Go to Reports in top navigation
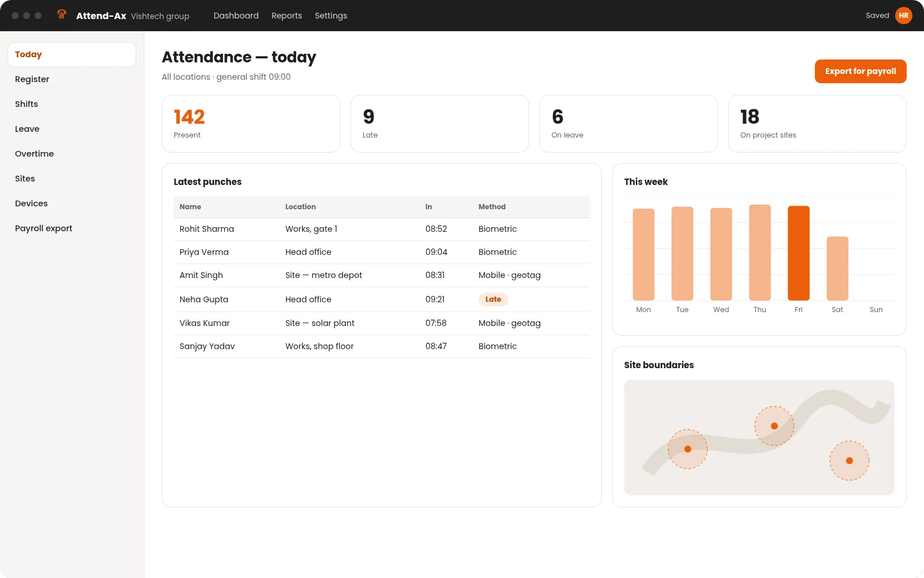This screenshot has height=578, width=924. coord(286,16)
